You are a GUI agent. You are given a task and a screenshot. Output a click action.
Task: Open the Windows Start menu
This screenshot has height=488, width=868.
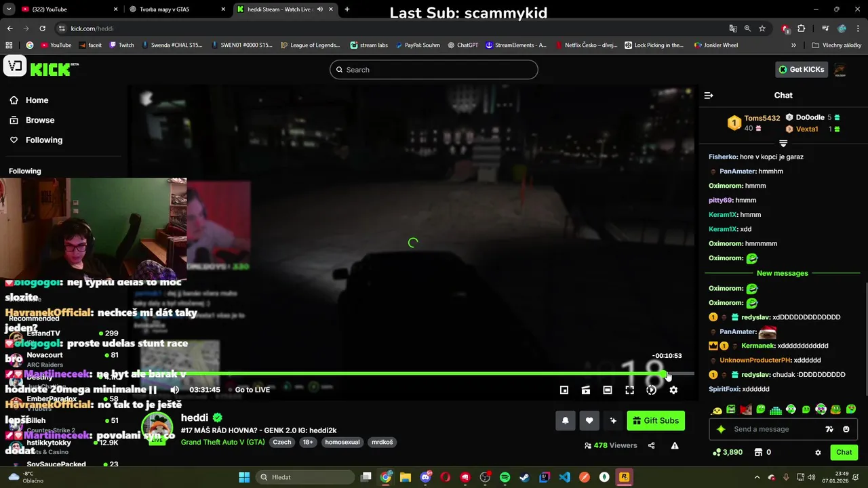tap(244, 477)
